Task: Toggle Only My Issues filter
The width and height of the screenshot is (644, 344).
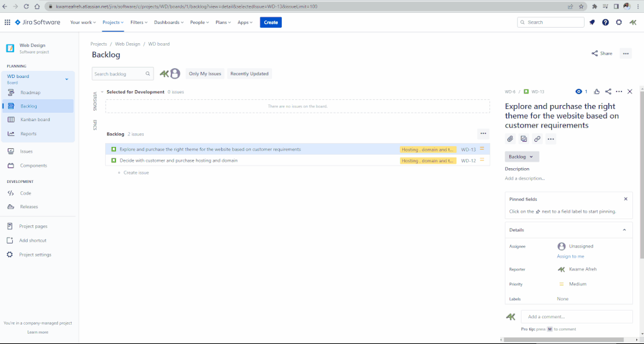Action: point(205,74)
